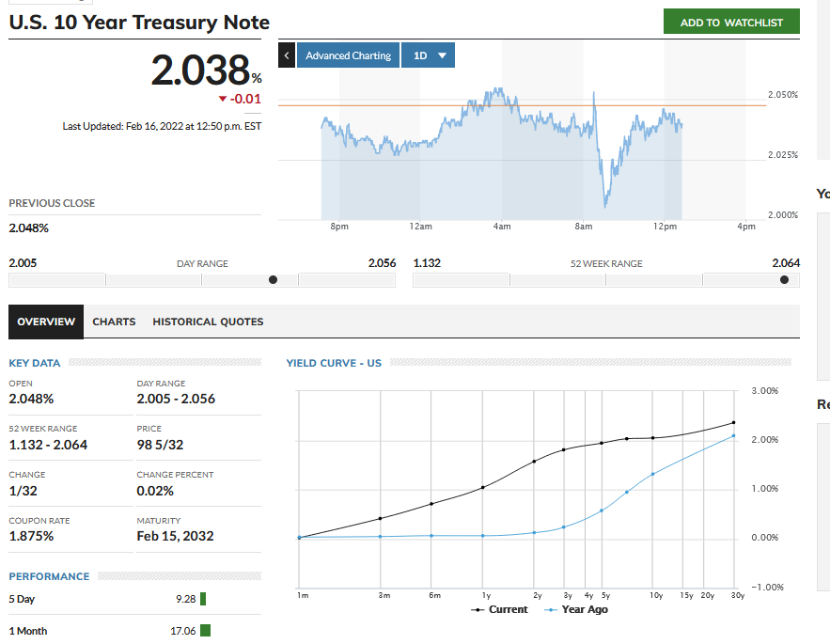Click the 2.050% axis label on intraday chart
The height and width of the screenshot is (644, 830).
(x=783, y=95)
